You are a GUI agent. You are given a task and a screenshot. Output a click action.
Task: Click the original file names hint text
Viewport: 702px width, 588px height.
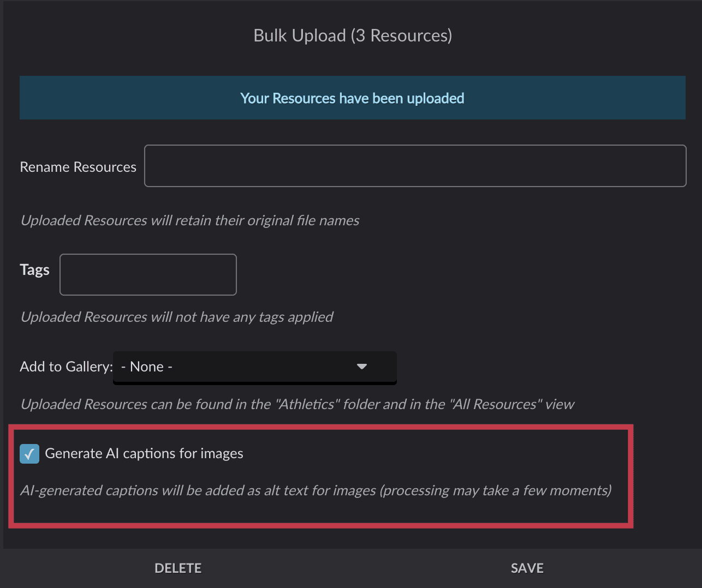point(190,220)
